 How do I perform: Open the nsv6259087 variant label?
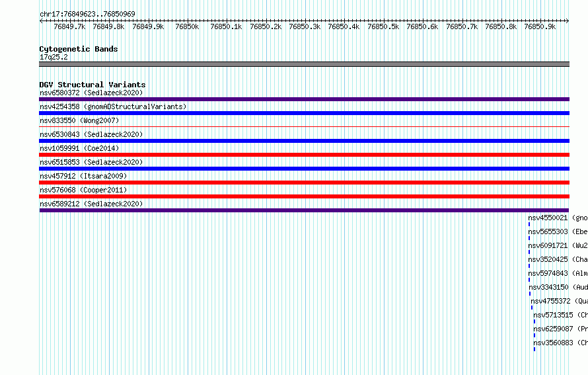pyautogui.click(x=560, y=329)
